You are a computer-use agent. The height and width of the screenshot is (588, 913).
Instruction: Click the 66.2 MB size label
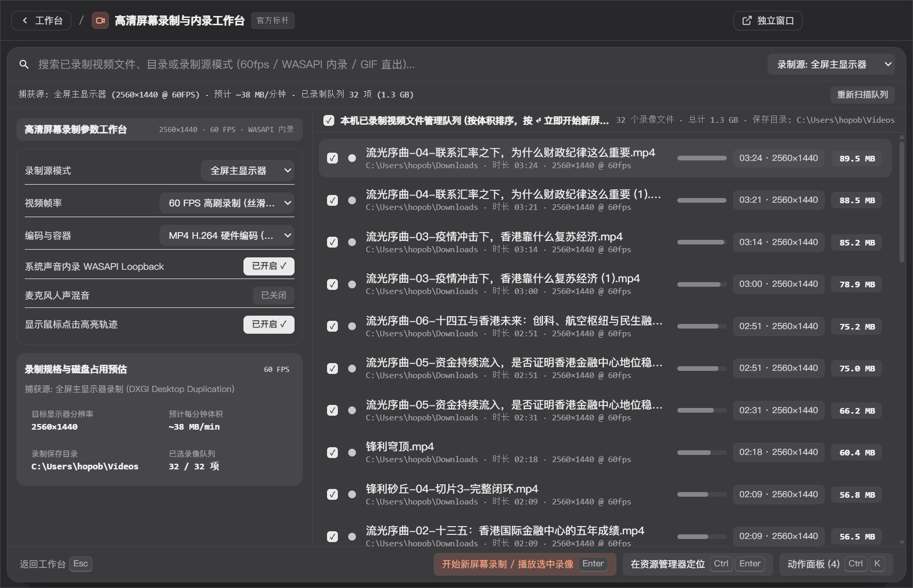point(857,411)
